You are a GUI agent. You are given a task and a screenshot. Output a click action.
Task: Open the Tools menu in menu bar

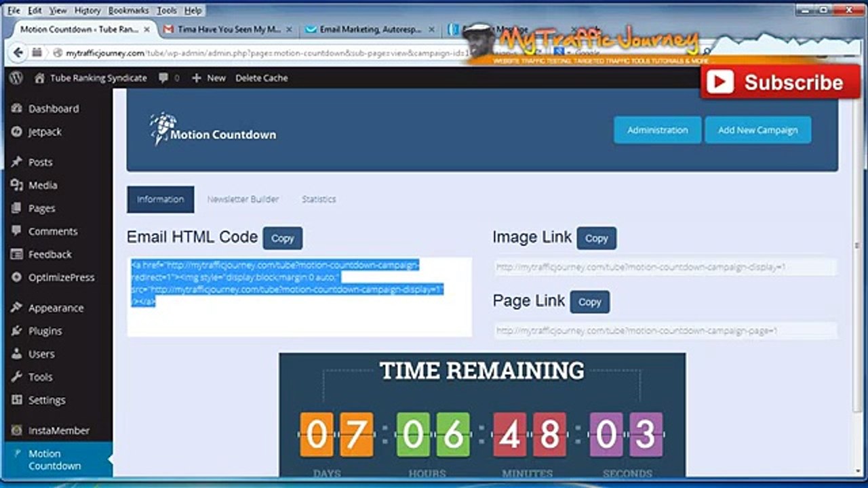coord(167,11)
